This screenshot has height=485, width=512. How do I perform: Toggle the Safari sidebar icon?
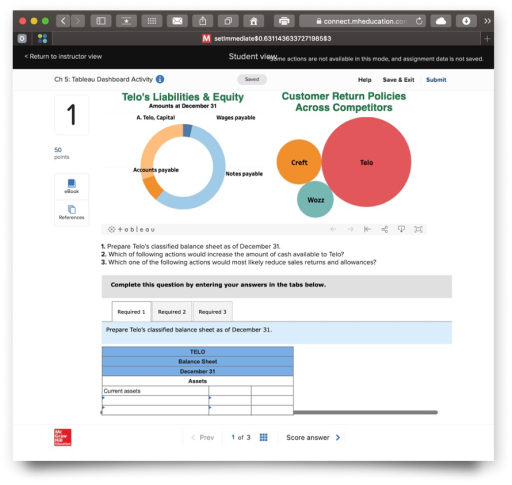tap(101, 21)
